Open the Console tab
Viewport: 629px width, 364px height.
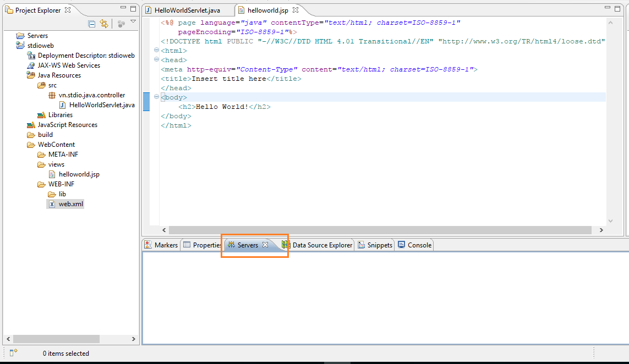[415, 245]
